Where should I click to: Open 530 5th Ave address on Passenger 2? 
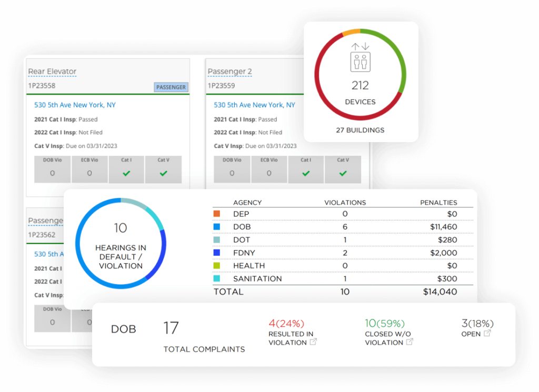click(254, 105)
